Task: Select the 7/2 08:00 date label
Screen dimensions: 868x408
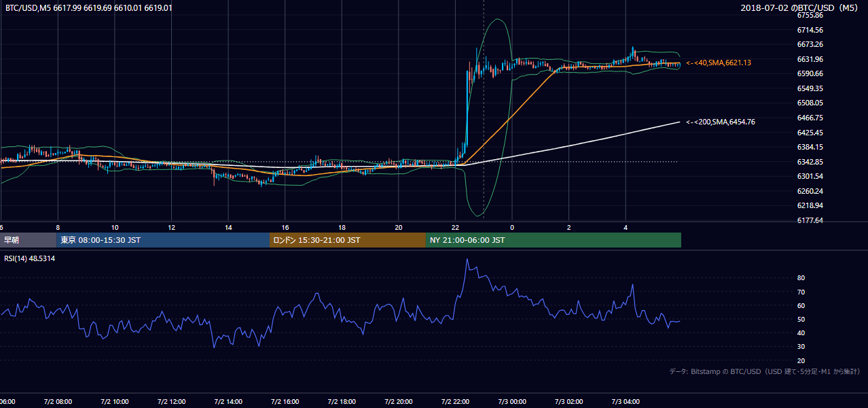Action: click(58, 401)
